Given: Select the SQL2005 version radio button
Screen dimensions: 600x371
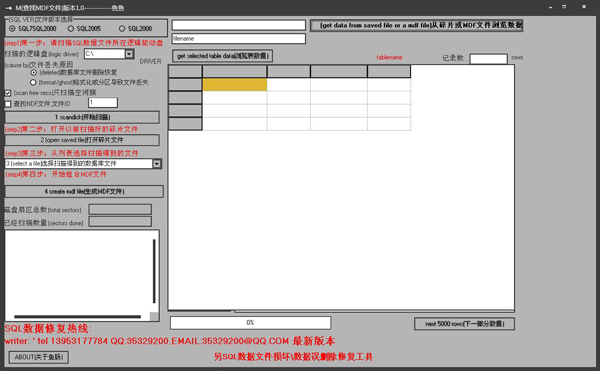Looking at the screenshot, I should point(70,29).
